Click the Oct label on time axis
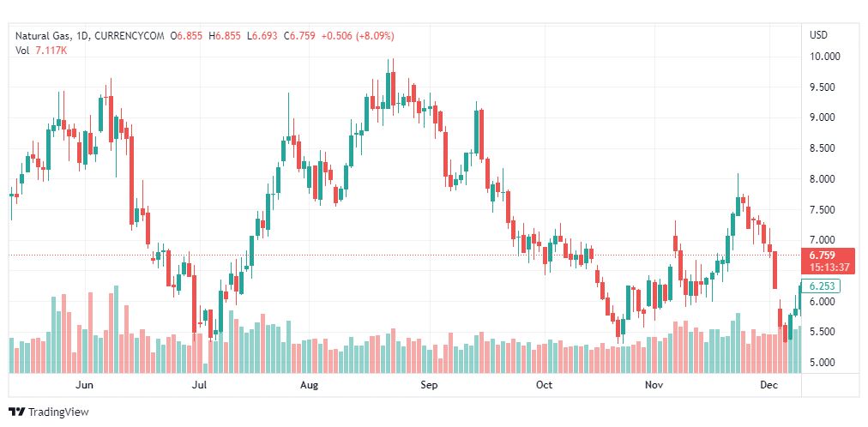The height and width of the screenshot is (427, 868). point(544,385)
